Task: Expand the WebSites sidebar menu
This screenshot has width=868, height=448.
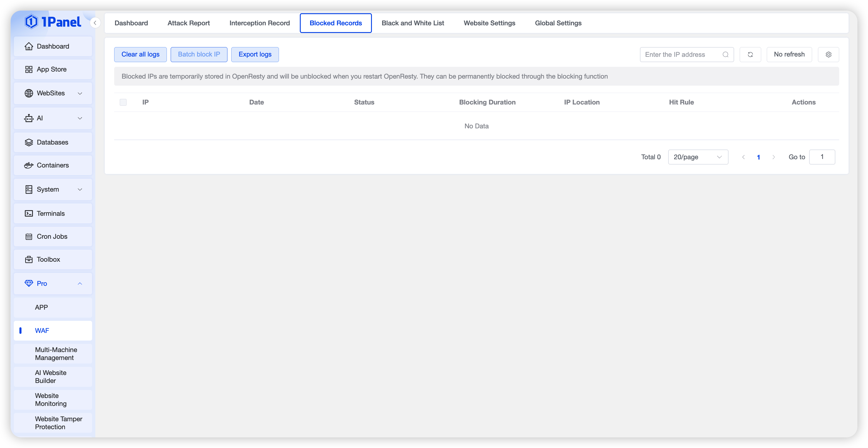Action: [53, 93]
